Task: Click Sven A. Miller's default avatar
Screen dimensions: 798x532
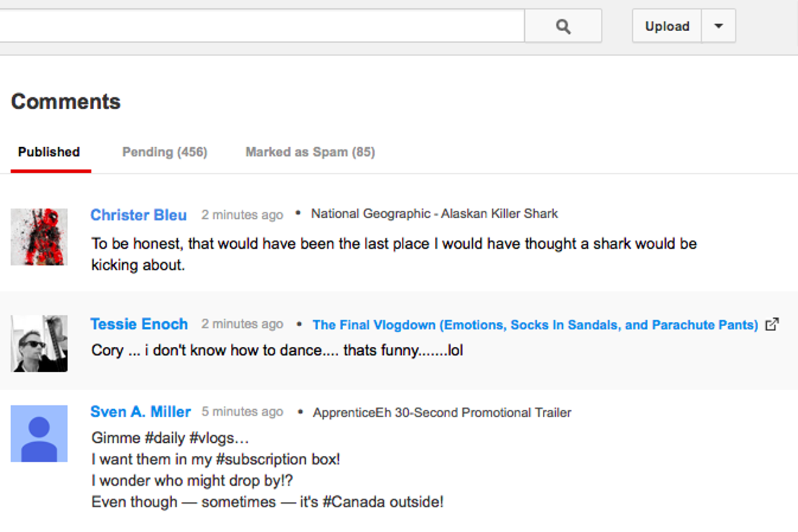Action: pyautogui.click(x=39, y=433)
